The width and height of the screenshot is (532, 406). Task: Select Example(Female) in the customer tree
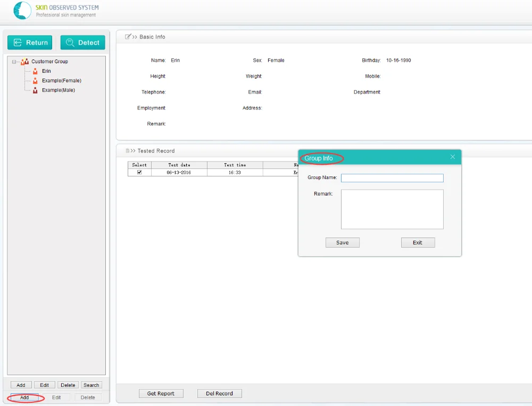click(x=61, y=81)
